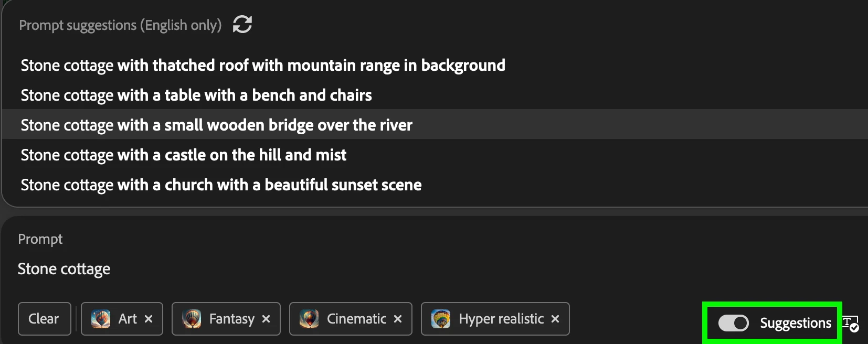Click the Fantasy tag balloon thumbnail
Image resolution: width=868 pixels, height=344 pixels.
192,319
